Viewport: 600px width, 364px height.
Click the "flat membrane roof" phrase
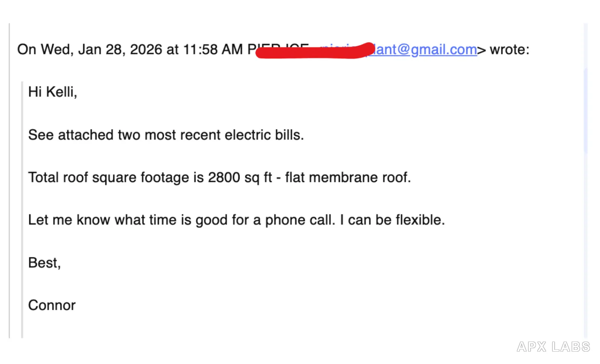pos(348,178)
